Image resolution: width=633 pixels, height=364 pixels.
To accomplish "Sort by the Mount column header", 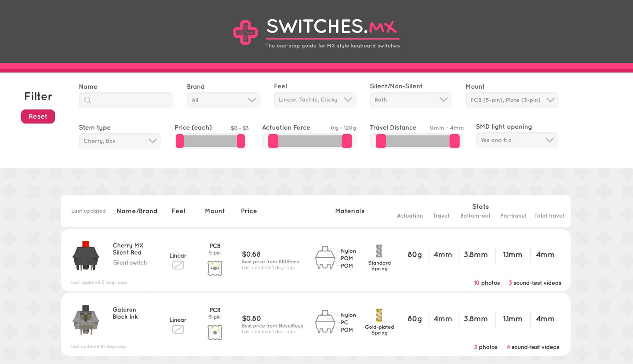I will pyautogui.click(x=215, y=211).
